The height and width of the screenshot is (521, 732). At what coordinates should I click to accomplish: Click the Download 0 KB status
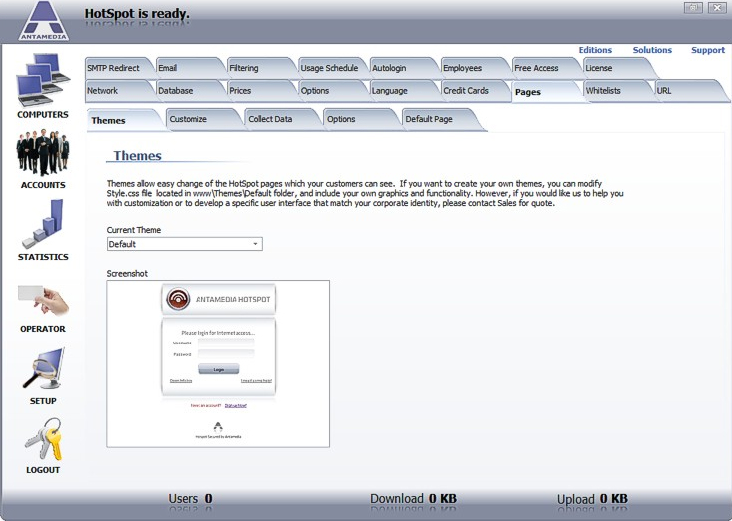(x=413, y=499)
